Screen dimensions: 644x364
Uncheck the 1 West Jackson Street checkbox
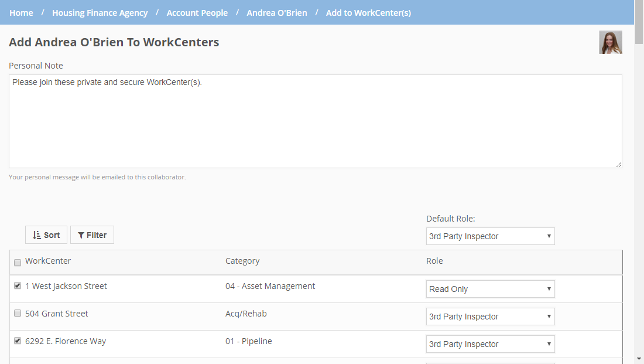click(x=18, y=286)
